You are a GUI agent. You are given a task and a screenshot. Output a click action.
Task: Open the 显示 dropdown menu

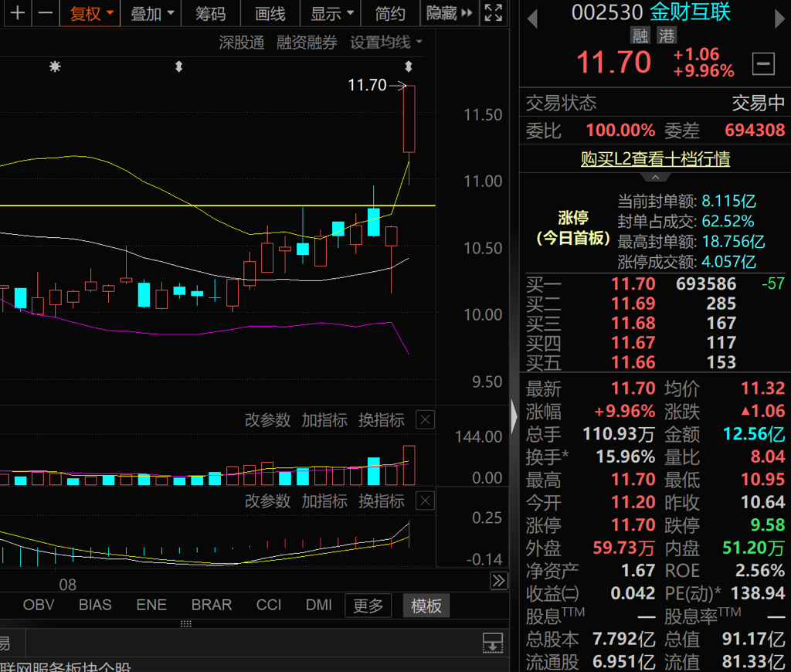tap(331, 13)
